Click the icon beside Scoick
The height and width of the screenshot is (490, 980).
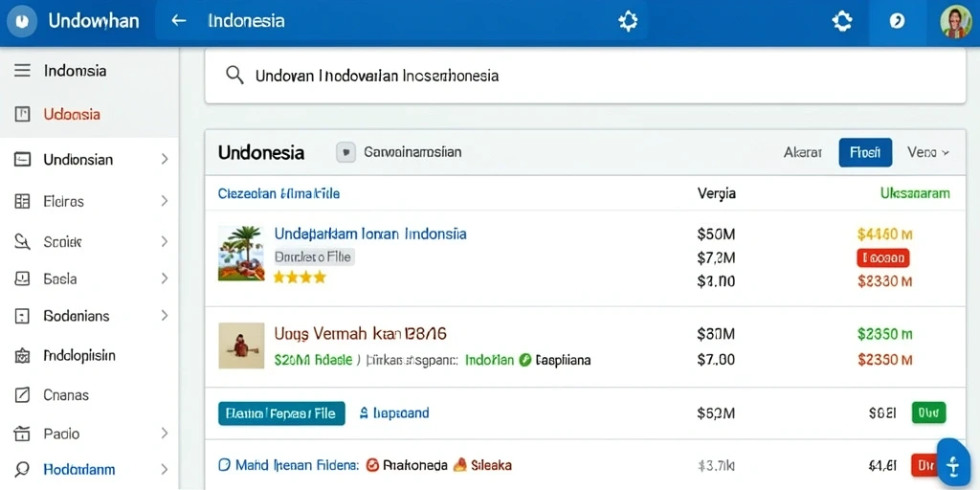[x=23, y=241]
